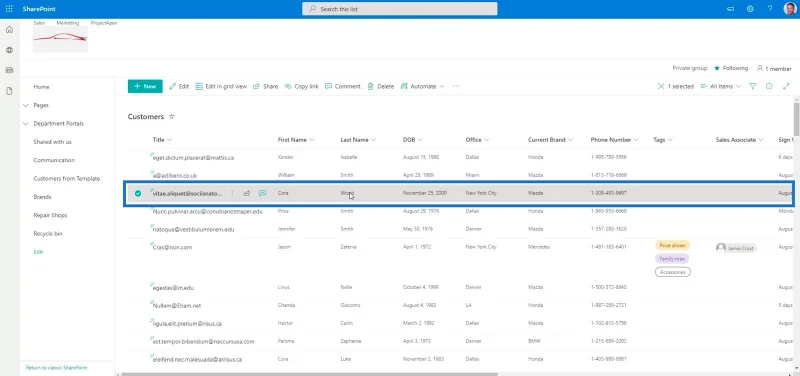Click the comment icon on the selected row

(262, 193)
